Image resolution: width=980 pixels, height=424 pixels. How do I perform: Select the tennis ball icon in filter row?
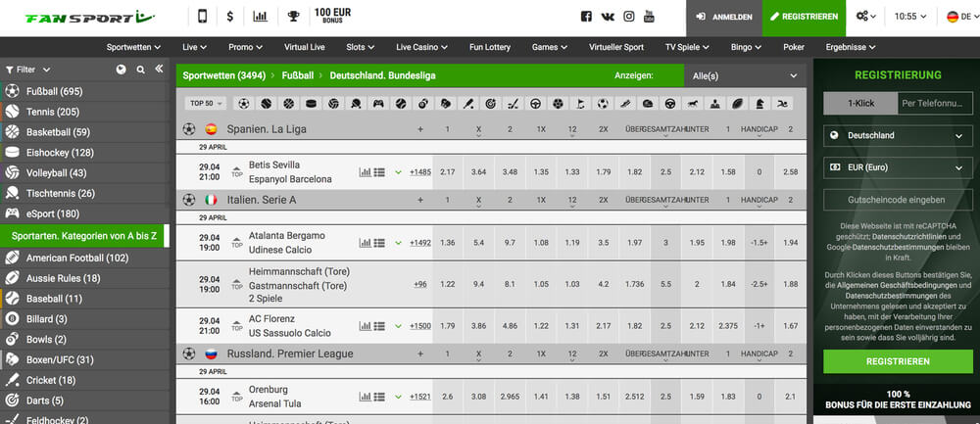tap(267, 104)
